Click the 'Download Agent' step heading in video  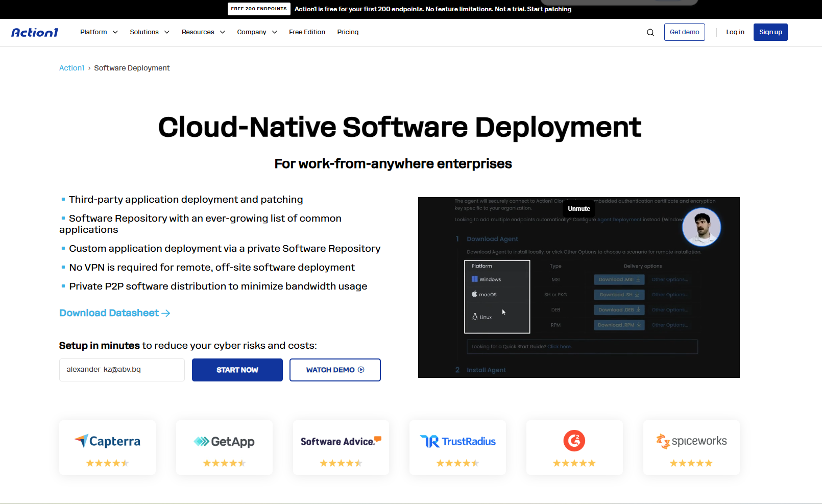pyautogui.click(x=492, y=239)
